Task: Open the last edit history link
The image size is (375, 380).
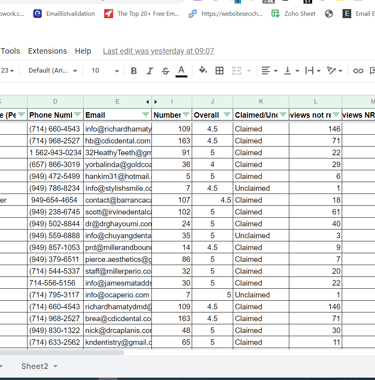Action: pyautogui.click(x=158, y=51)
